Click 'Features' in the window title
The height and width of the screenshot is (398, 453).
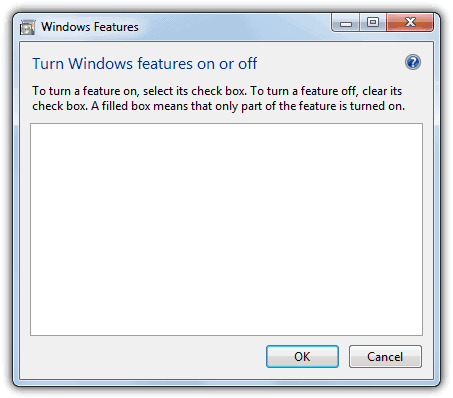[113, 27]
